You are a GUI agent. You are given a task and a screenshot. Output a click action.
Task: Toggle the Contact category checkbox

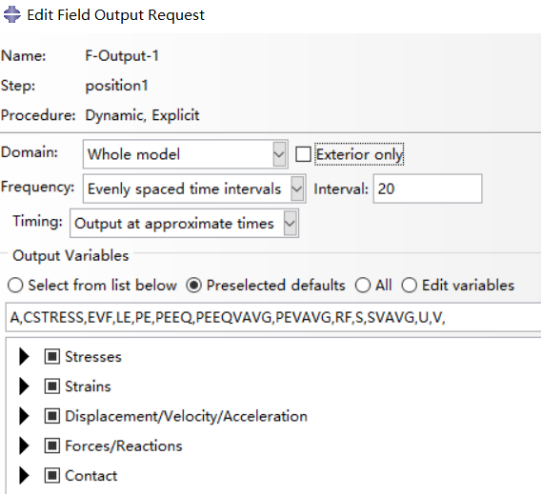(52, 475)
